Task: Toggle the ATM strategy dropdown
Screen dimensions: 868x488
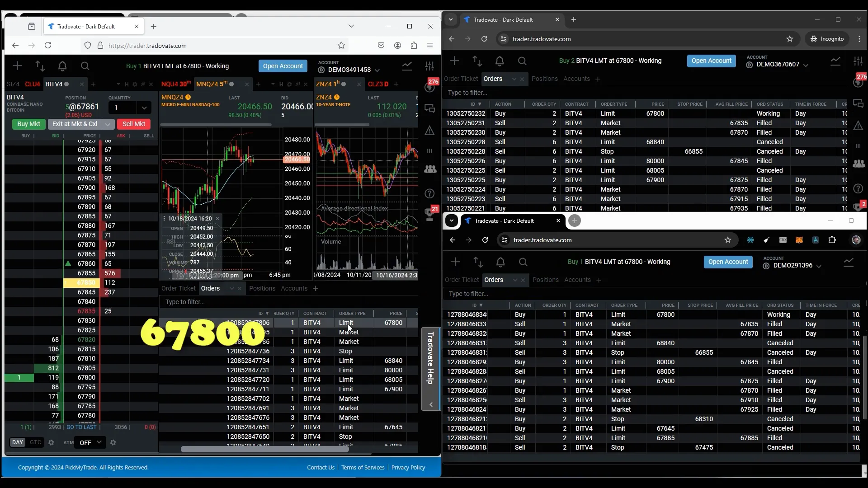Action: tap(90, 442)
